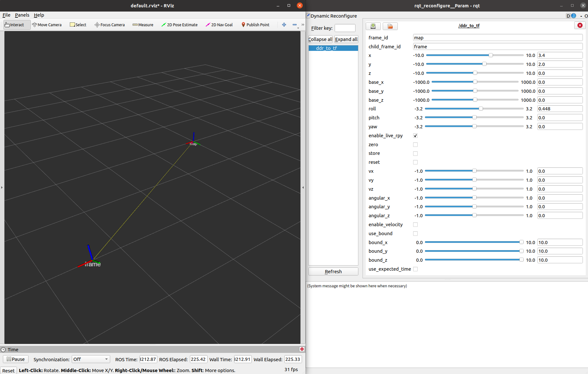Activate the Move Camera tool
The image size is (588, 374).
pos(47,25)
